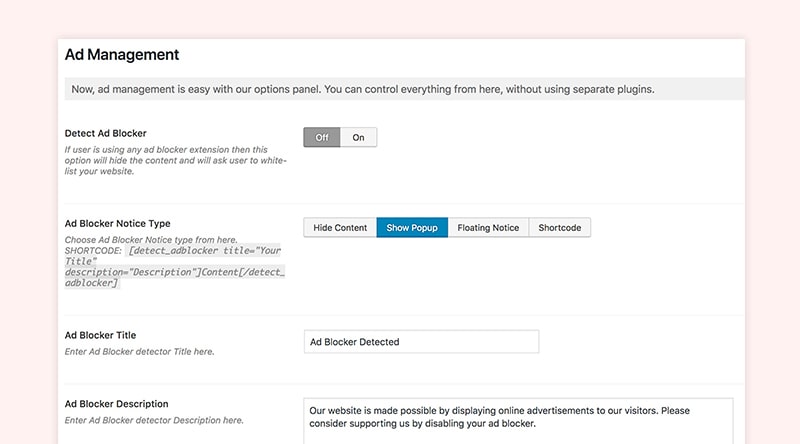Click the 'Enter Ad Blocker detector Description here.' hint

[154, 421]
